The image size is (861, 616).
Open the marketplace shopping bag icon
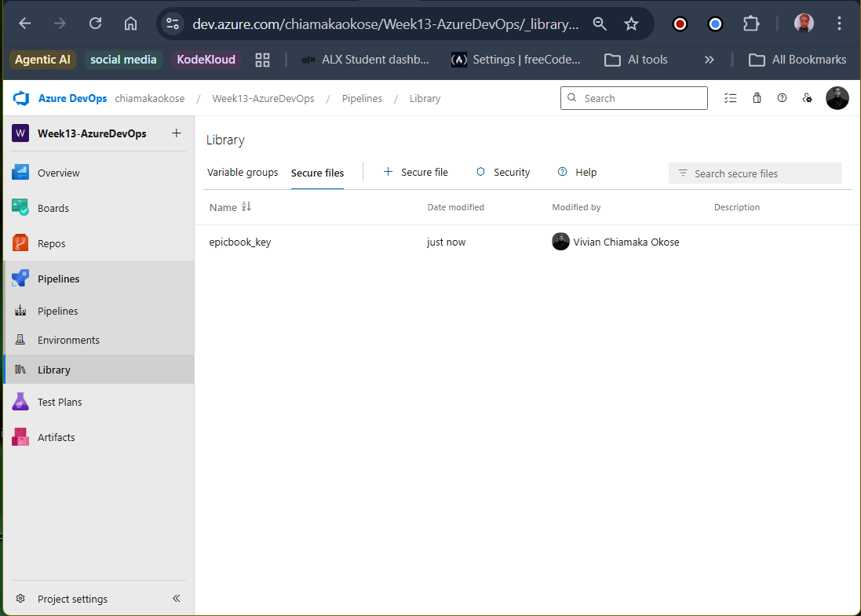(x=757, y=98)
